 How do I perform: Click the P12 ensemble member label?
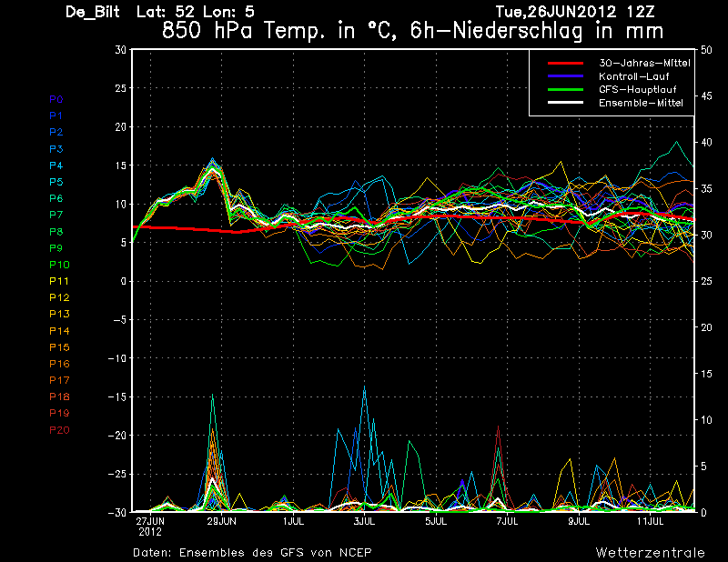click(59, 297)
